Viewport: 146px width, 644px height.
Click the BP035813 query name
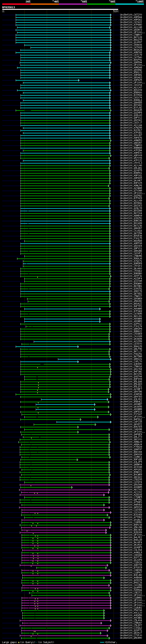point(8,8)
